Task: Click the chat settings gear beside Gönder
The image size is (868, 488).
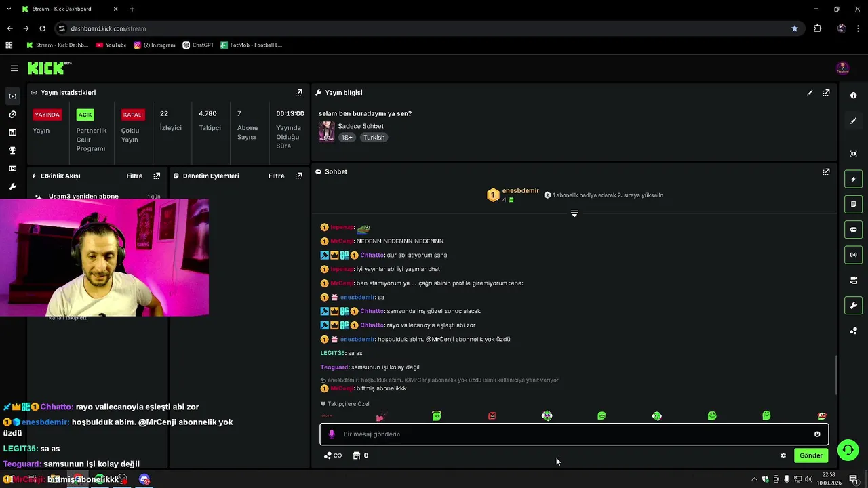Action: 783,455
